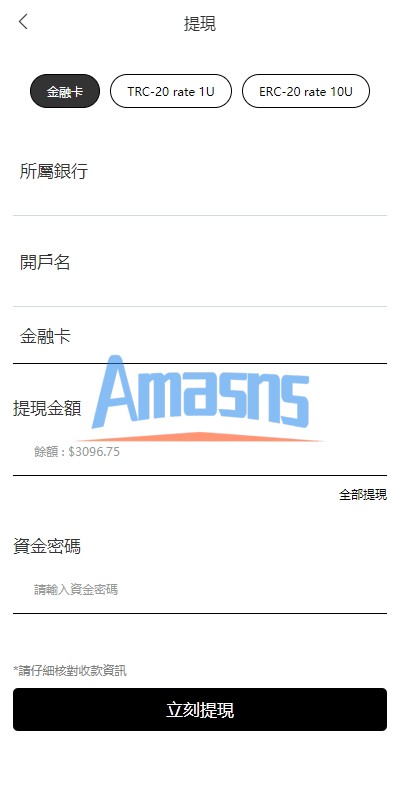This screenshot has height=800, width=400.
Task: Click the red underline beneath Amasns logo
Action: tap(200, 437)
